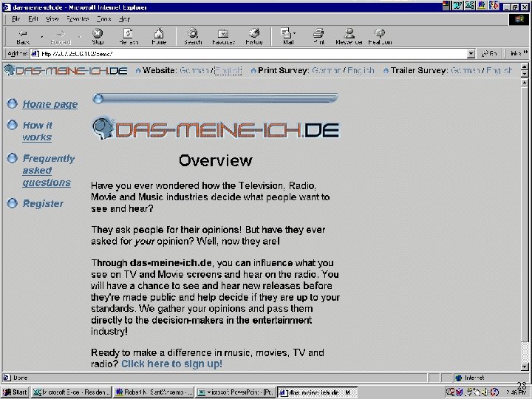Switch to Microsoft PowerPoint taskbar button
This screenshot has width=532, height=399.
pyautogui.click(x=235, y=392)
